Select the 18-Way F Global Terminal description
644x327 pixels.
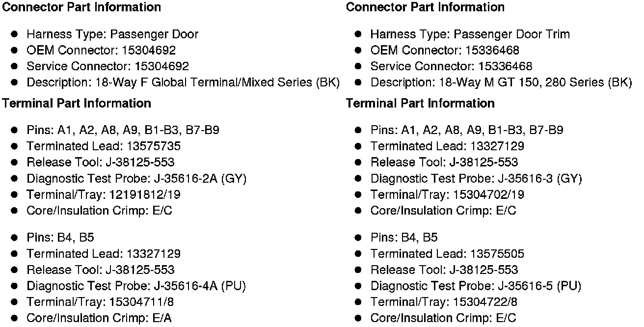click(x=183, y=82)
